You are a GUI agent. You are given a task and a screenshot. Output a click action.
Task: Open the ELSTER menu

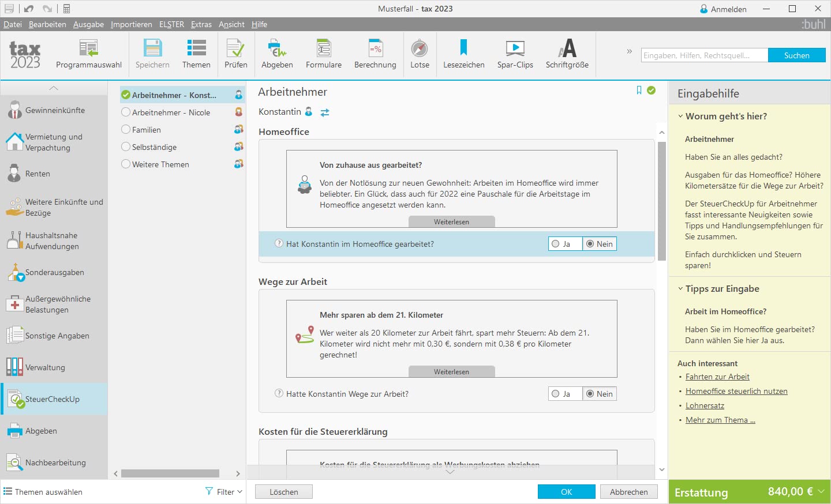pyautogui.click(x=171, y=24)
